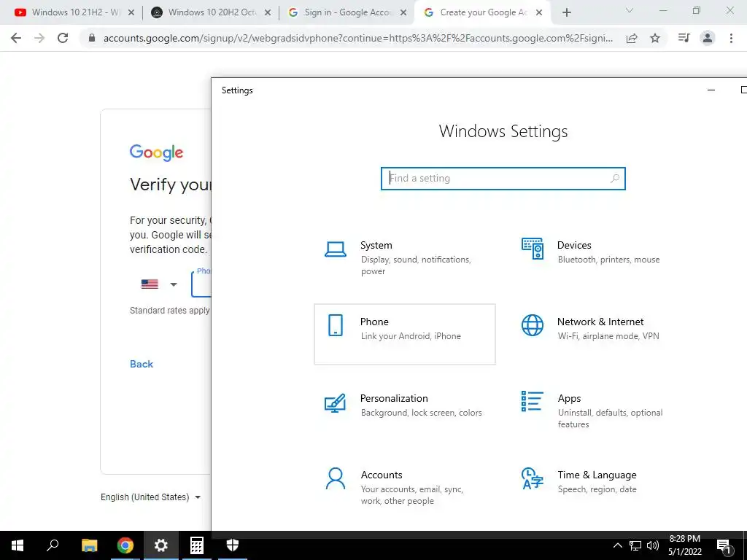
Task: Open the network status tray icon
Action: click(635, 545)
